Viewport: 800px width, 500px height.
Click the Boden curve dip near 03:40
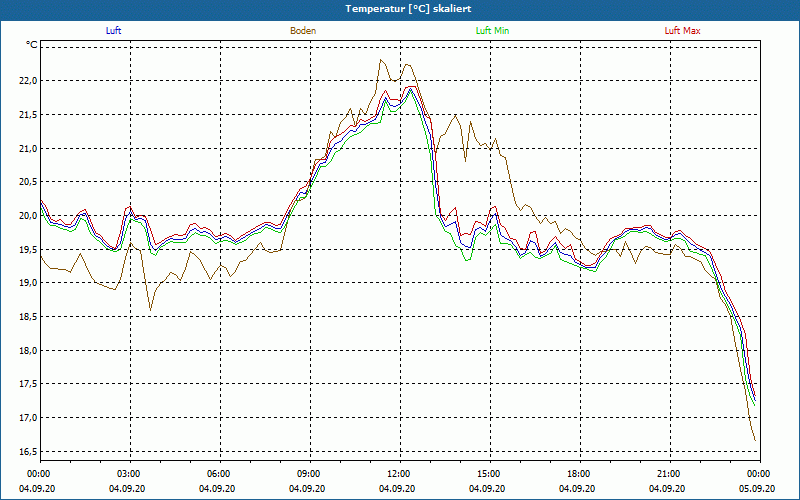click(150, 310)
